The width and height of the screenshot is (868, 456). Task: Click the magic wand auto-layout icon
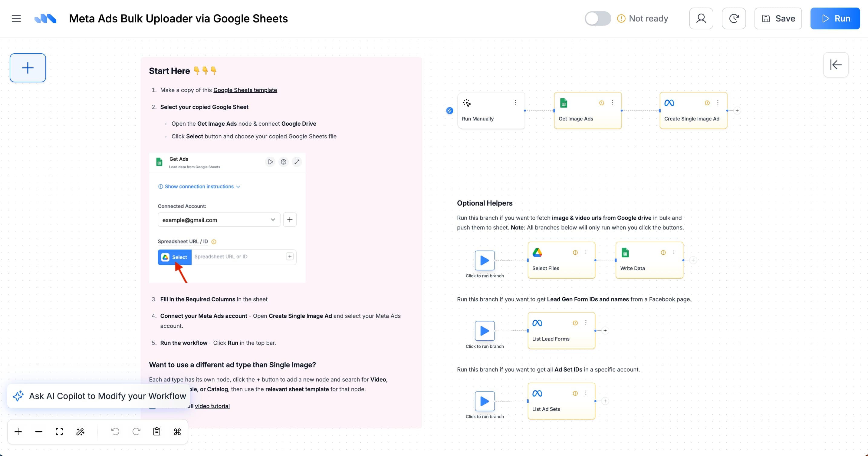[x=80, y=431]
